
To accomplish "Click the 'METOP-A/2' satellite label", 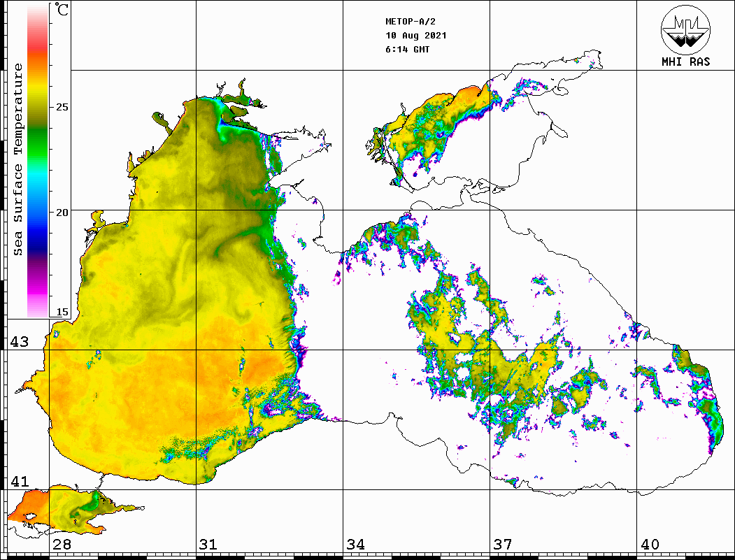I will [410, 22].
